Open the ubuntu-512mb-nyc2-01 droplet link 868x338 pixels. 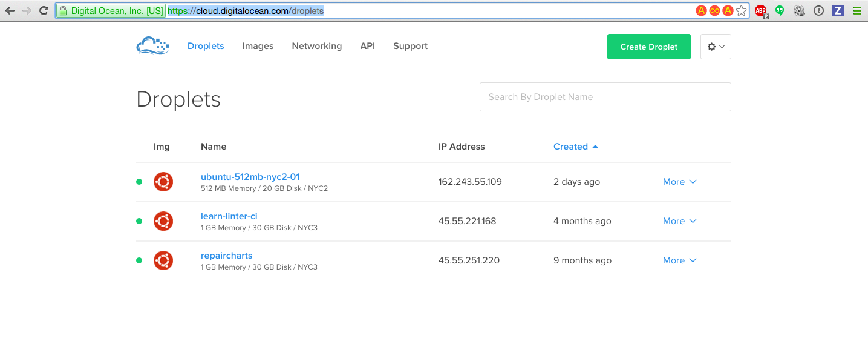pos(250,177)
